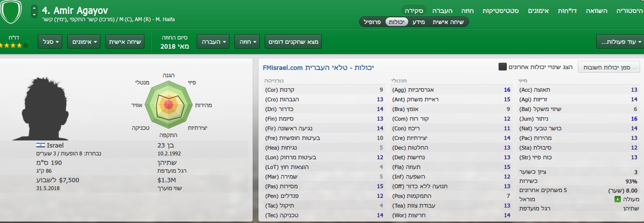Select the פרופיל sub-tab
The image size is (644, 223).
pyautogui.click(x=372, y=22)
